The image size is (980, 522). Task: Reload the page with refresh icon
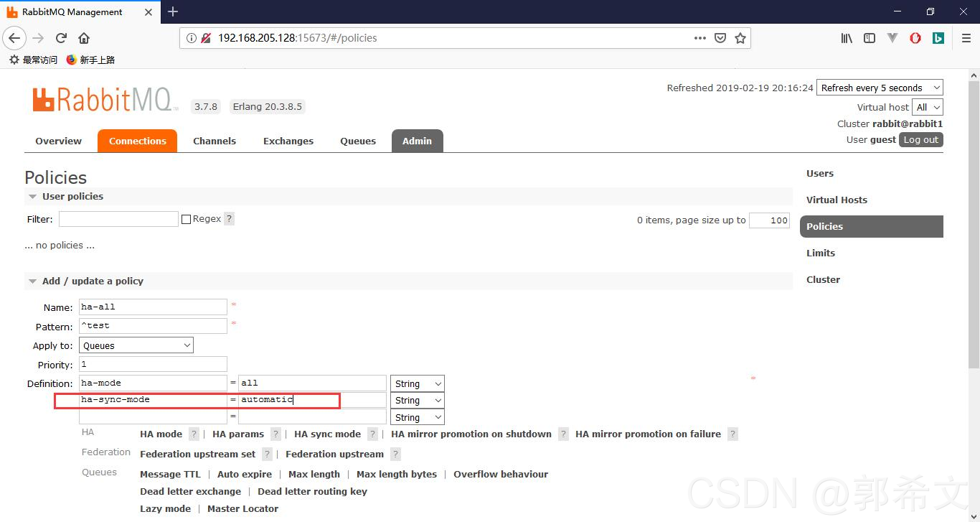pyautogui.click(x=61, y=38)
